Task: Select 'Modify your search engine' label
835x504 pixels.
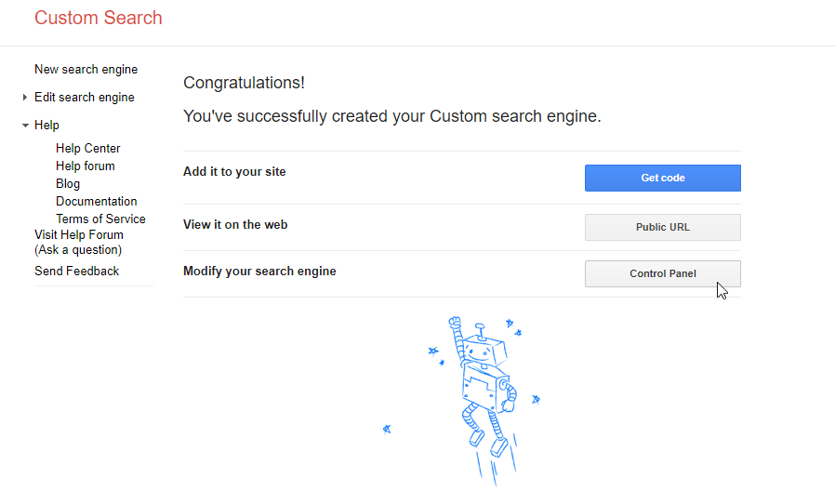Action: (259, 272)
